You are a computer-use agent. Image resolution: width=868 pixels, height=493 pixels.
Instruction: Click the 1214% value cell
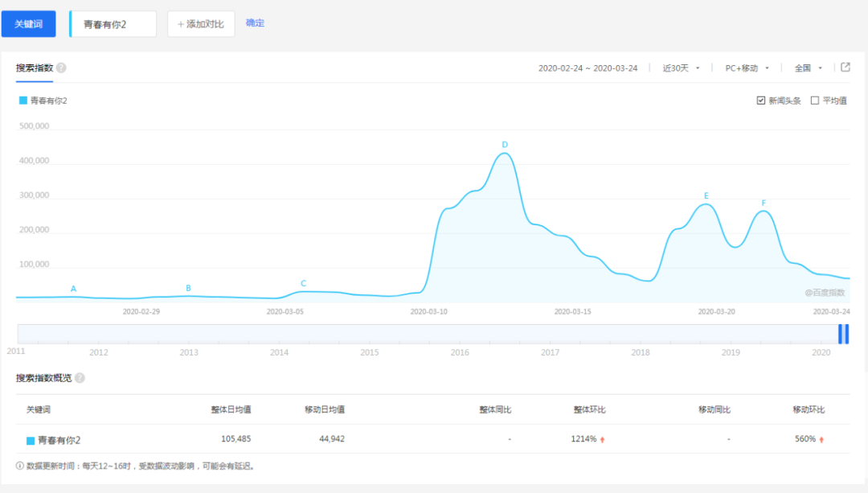(583, 439)
